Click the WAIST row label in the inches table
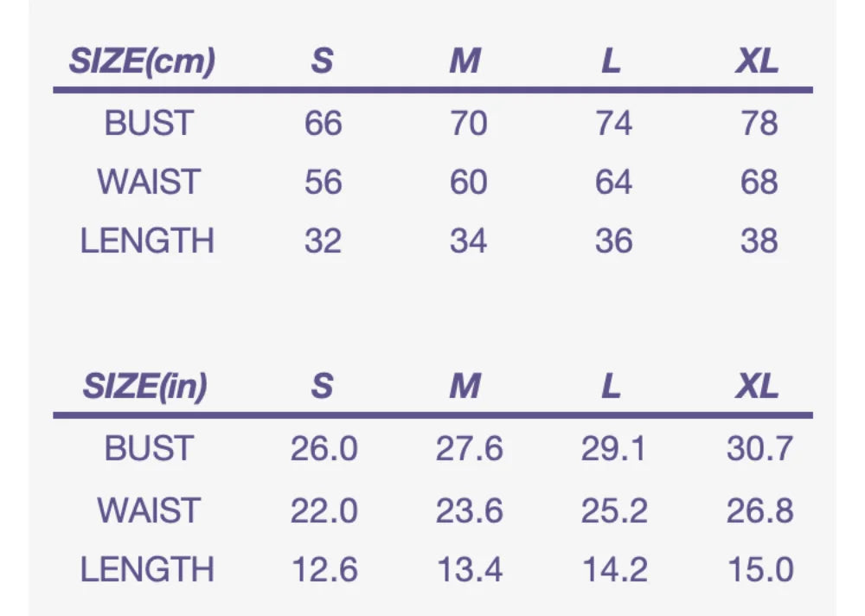 coord(149,510)
